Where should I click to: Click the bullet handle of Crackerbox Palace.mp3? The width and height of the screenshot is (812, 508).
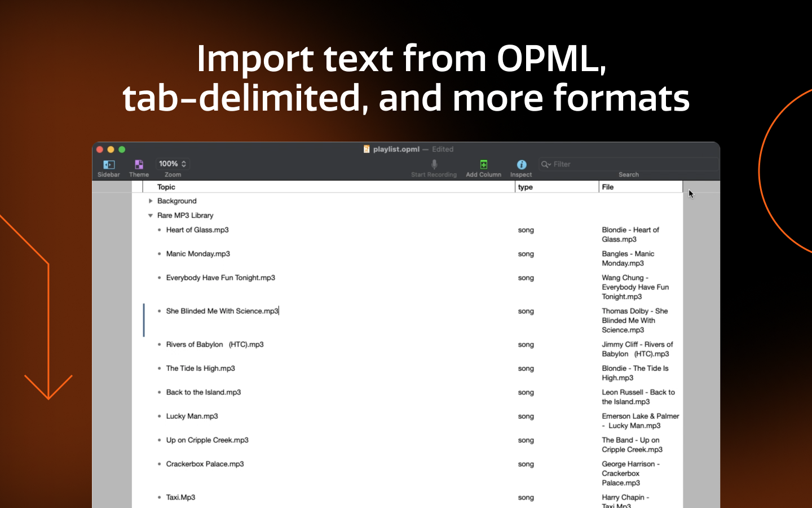160,464
